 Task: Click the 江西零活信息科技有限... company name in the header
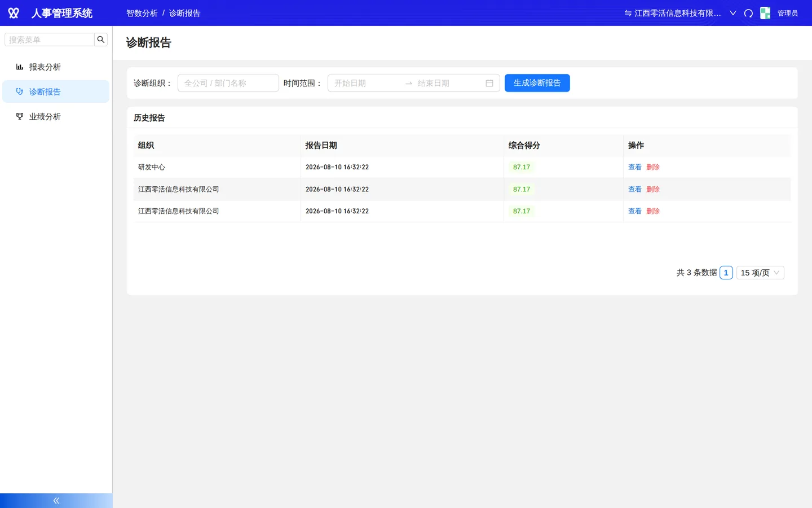point(677,13)
